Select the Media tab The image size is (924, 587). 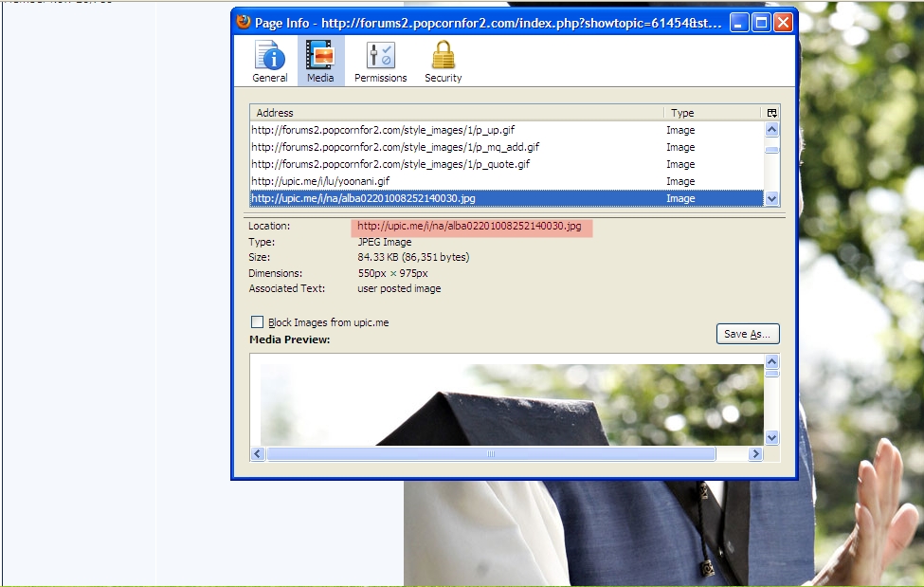pos(320,62)
